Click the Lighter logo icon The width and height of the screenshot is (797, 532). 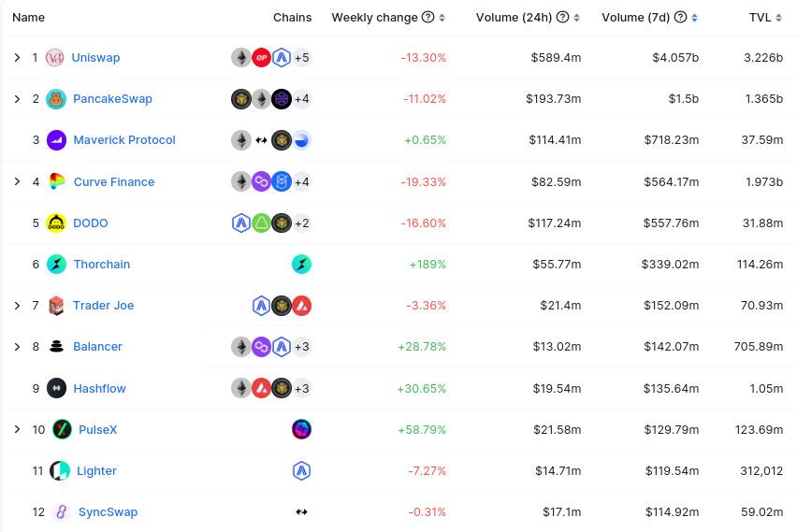pos(59,470)
